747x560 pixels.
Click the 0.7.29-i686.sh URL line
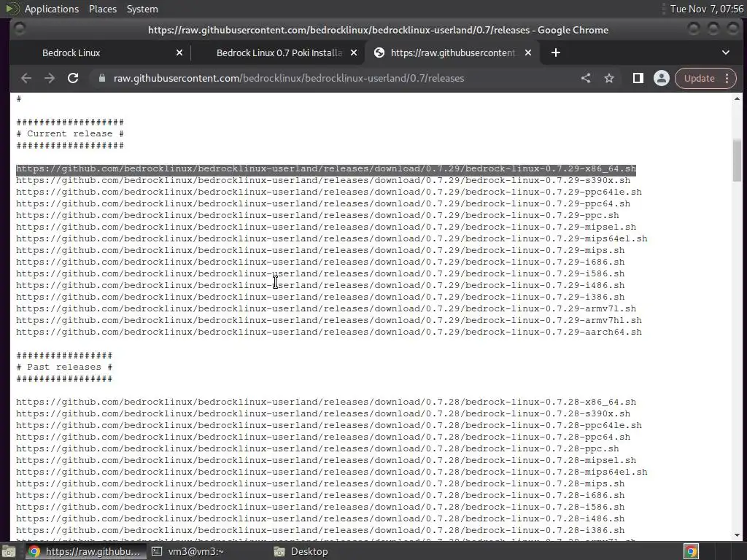click(x=320, y=262)
